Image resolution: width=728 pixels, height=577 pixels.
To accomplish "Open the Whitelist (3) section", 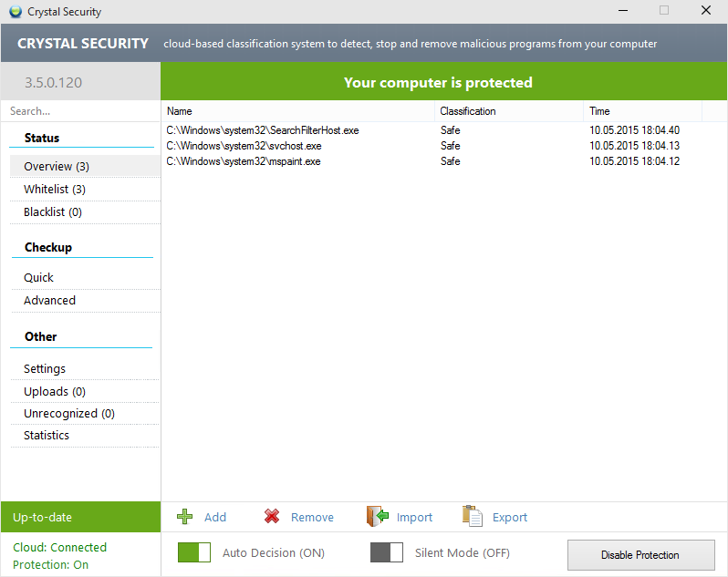I will click(x=55, y=190).
